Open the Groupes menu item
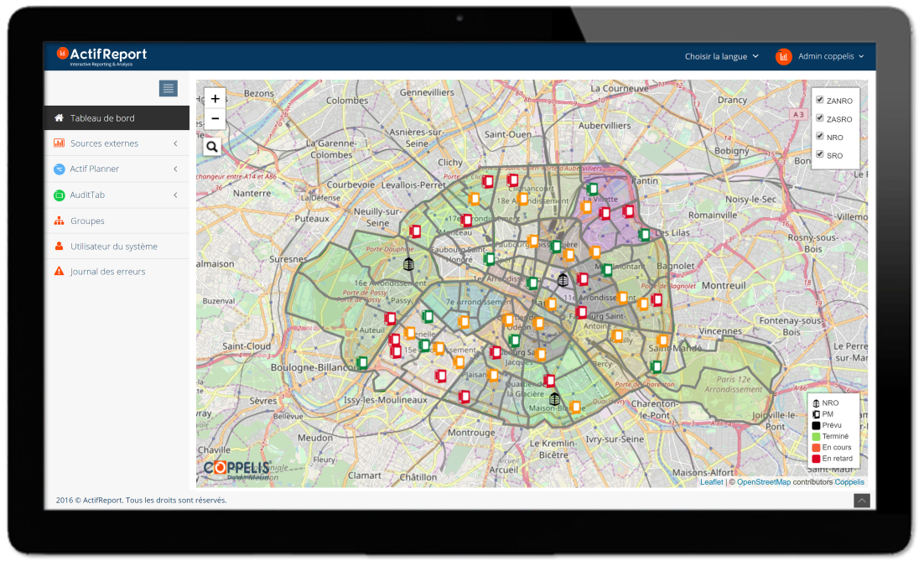This screenshot has width=924, height=561. [x=117, y=221]
